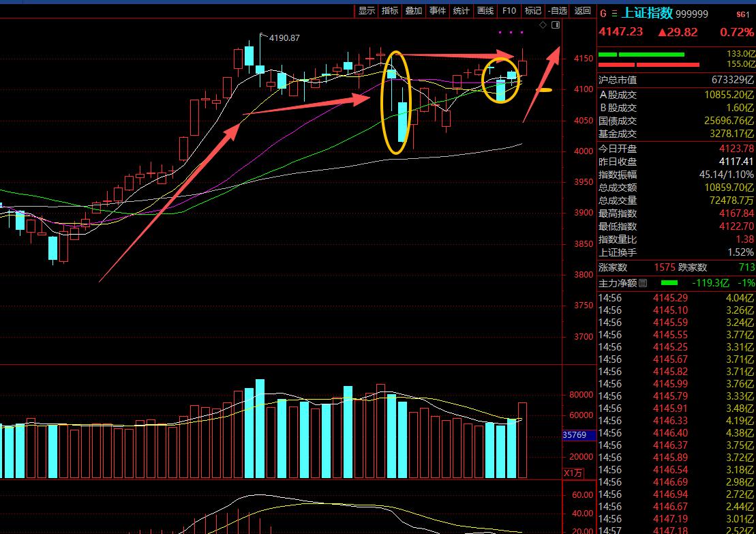This screenshot has height=534, width=756.
Task: Click the 80000 volume axis label
Action: click(x=581, y=395)
